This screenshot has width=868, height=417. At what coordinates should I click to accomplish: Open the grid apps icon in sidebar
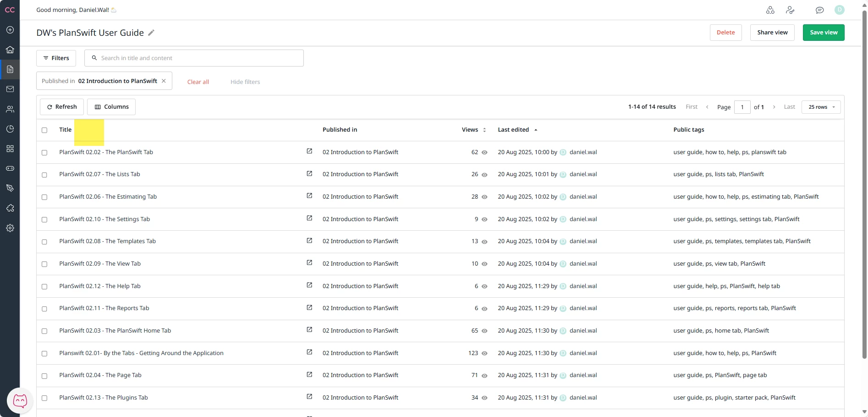pyautogui.click(x=10, y=149)
